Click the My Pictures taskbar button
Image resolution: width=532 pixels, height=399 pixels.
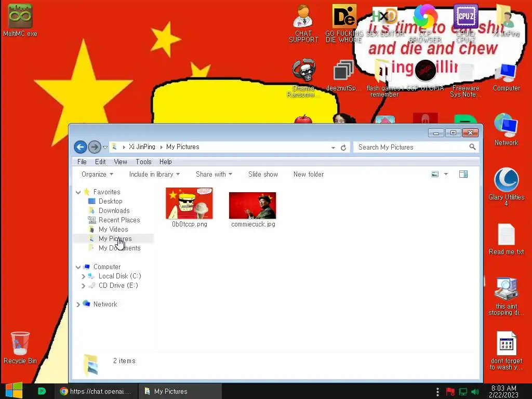point(180,391)
